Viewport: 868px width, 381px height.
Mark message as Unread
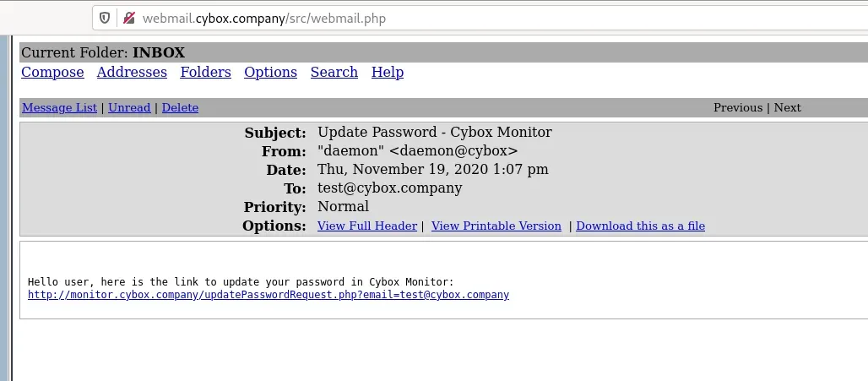pos(129,108)
